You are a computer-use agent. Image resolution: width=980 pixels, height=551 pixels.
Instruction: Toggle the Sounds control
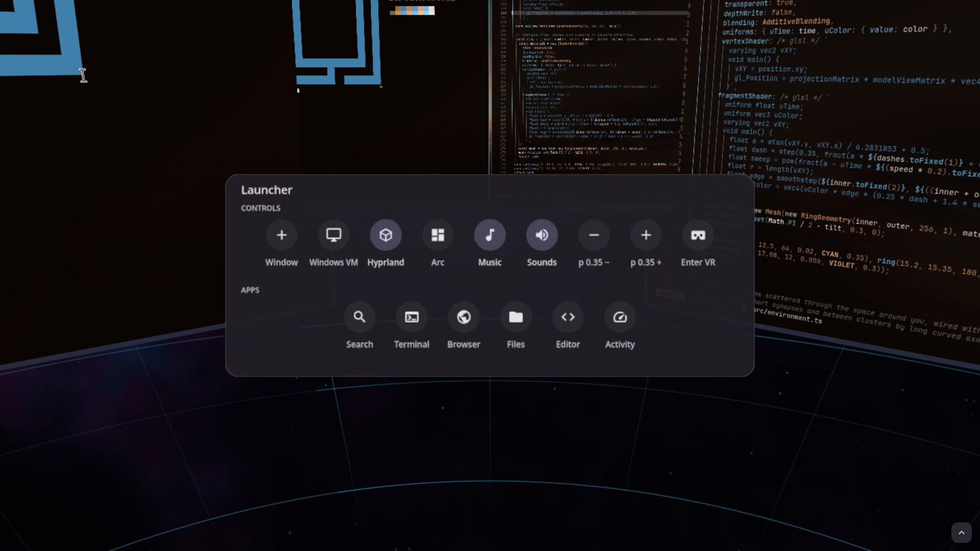coord(541,235)
